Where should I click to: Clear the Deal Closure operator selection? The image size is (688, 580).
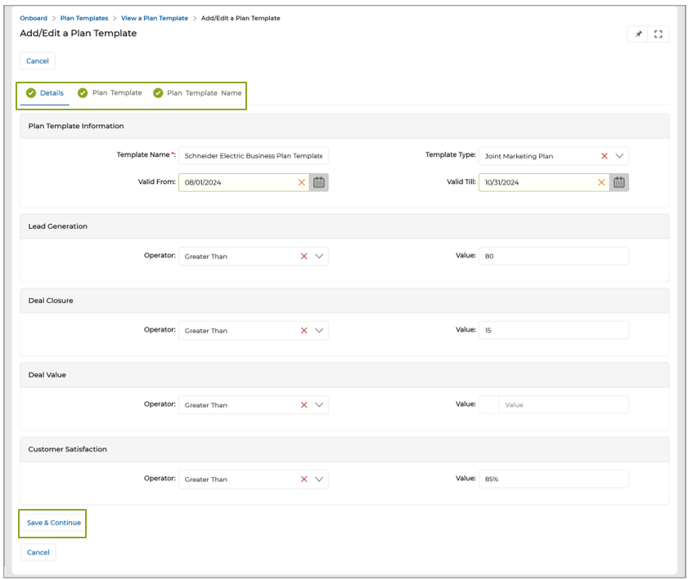tap(304, 330)
